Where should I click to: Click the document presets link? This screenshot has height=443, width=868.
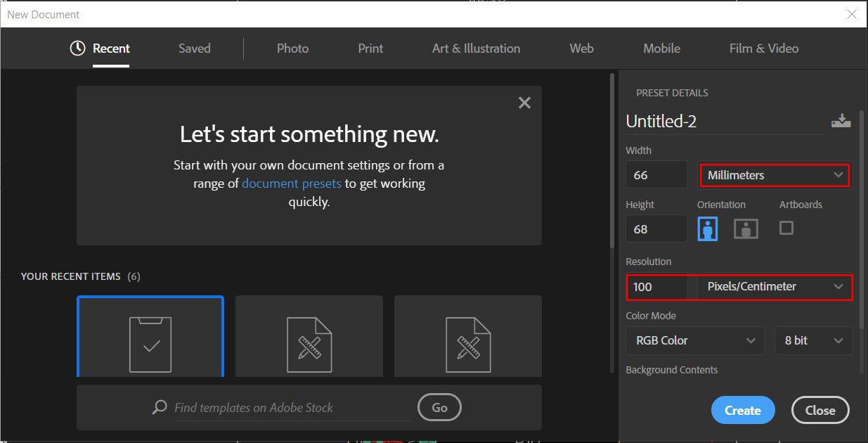(292, 183)
